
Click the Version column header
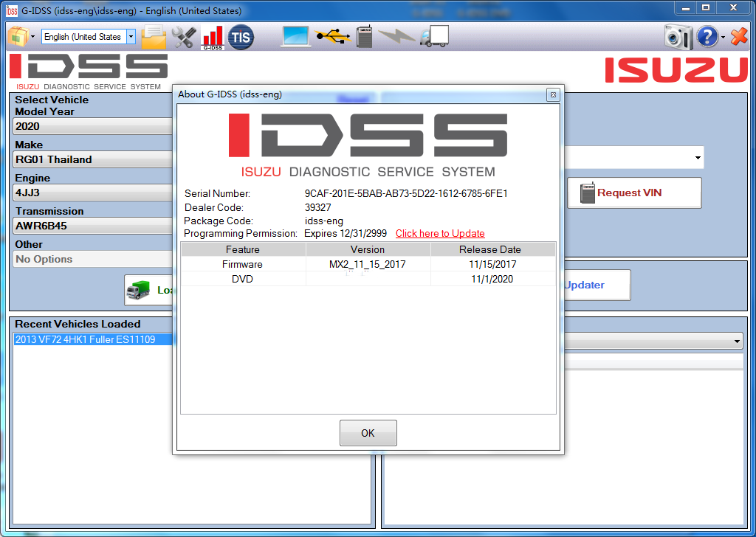pyautogui.click(x=368, y=249)
